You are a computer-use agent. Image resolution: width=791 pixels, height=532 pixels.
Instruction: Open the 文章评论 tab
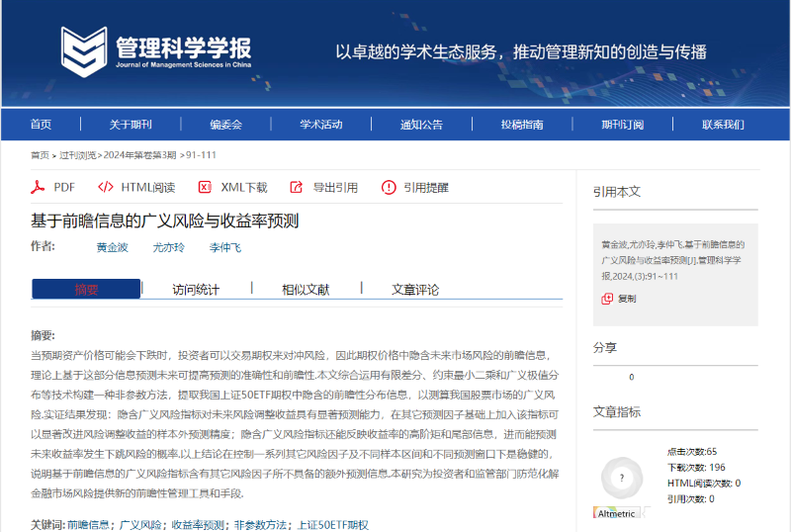415,289
